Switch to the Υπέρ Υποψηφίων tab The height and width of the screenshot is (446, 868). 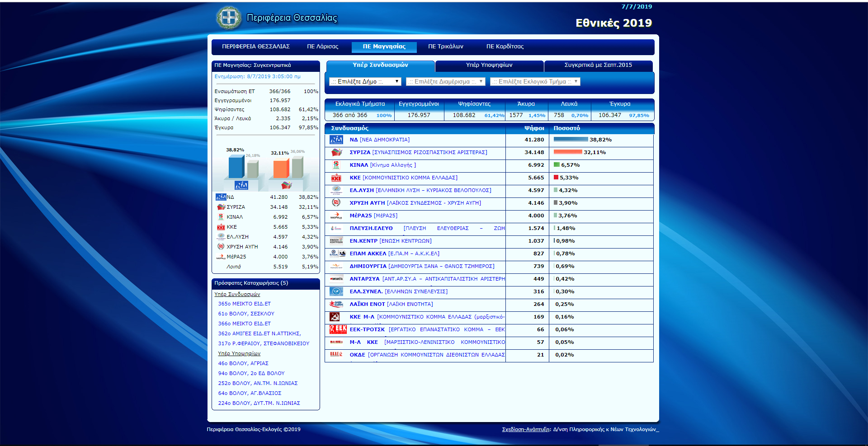pyautogui.click(x=489, y=66)
